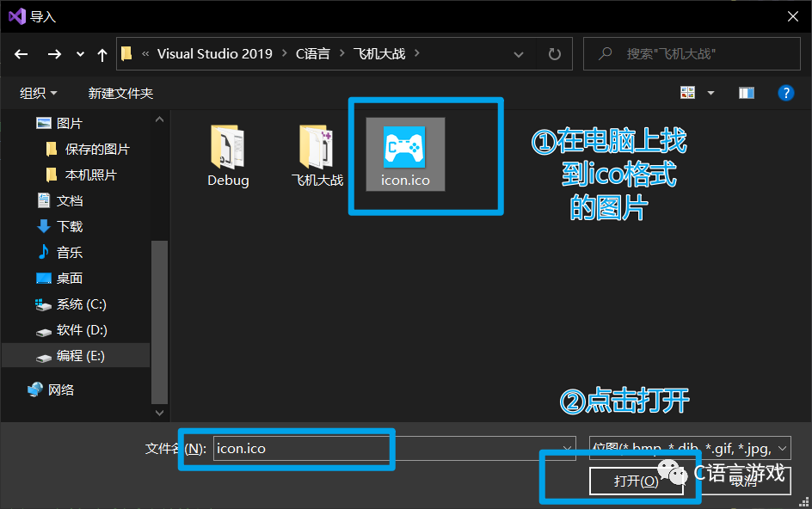
Task: Go back with the left arrow
Action: pos(22,54)
